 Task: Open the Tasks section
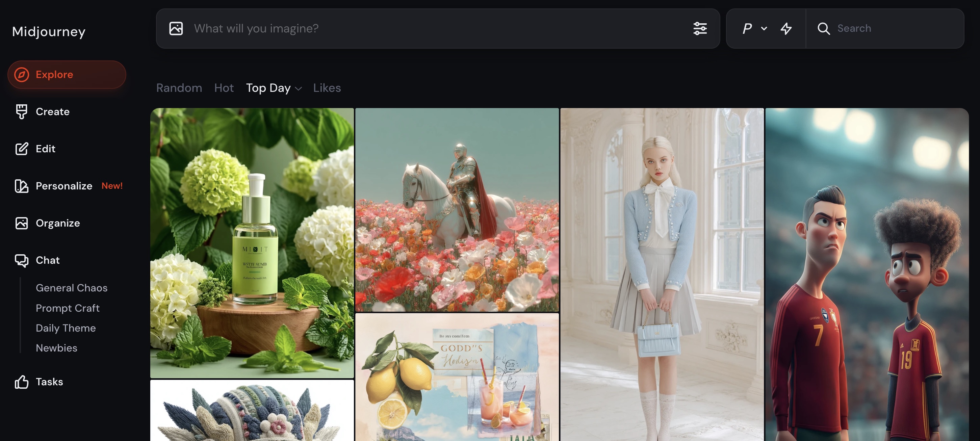(x=49, y=382)
